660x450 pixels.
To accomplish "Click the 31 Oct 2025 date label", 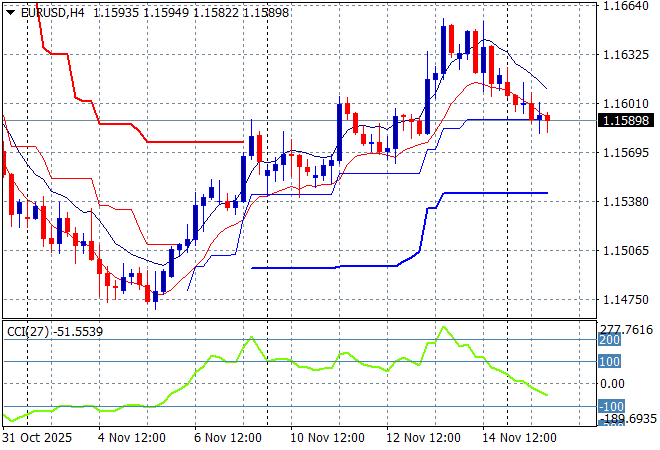I will coord(35,438).
